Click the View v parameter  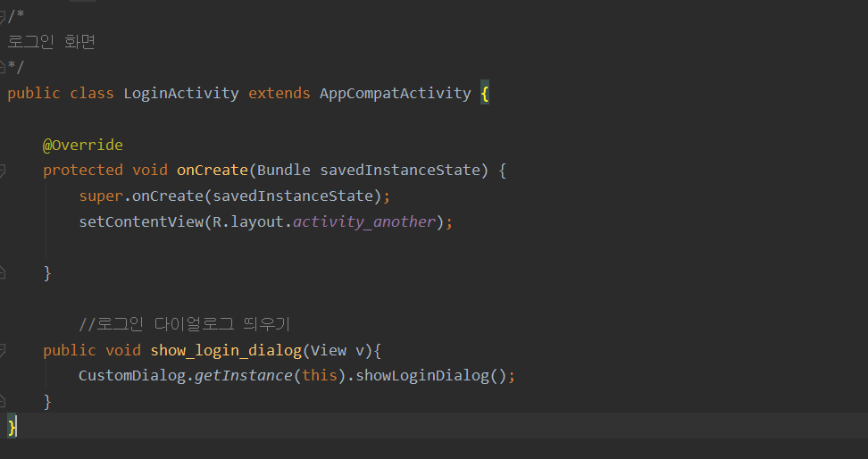[x=338, y=350]
